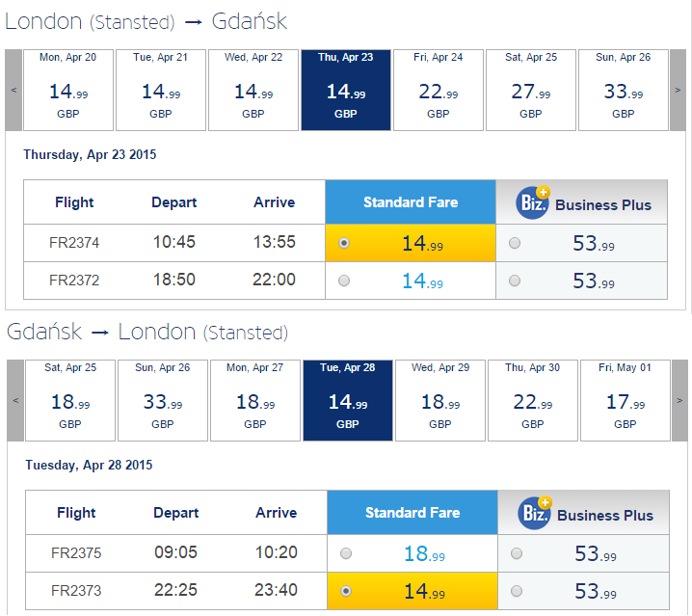This screenshot has height=616, width=692.
Task: Choose Sun, Apr 26 outbound date at 33.99
Action: pos(624,90)
